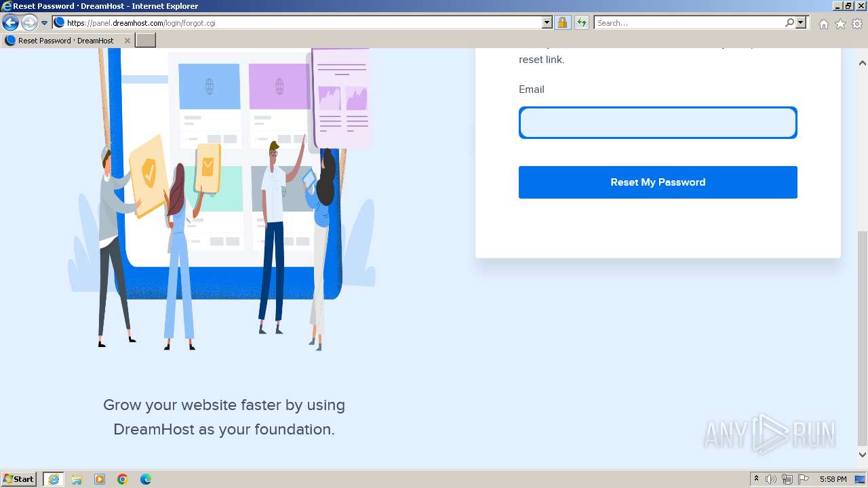The image size is (868, 488).
Task: Minimize the Internet Explorer window
Action: pos(837,6)
